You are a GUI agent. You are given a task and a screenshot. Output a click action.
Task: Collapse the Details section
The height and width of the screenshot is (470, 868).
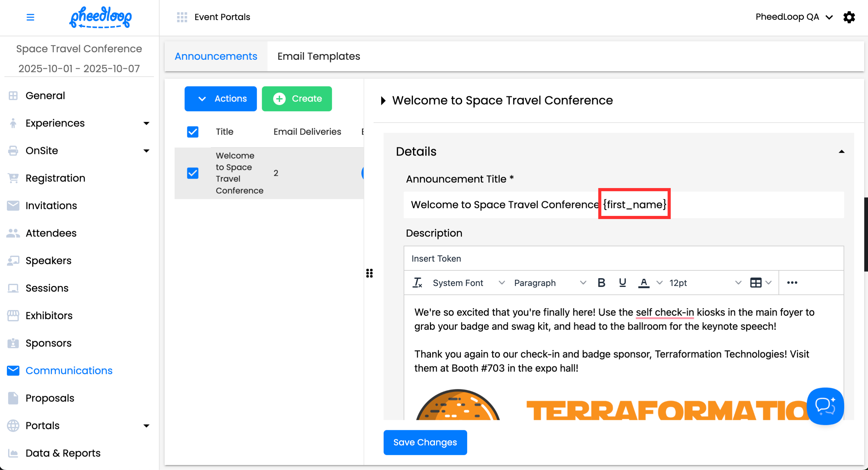[x=841, y=151]
